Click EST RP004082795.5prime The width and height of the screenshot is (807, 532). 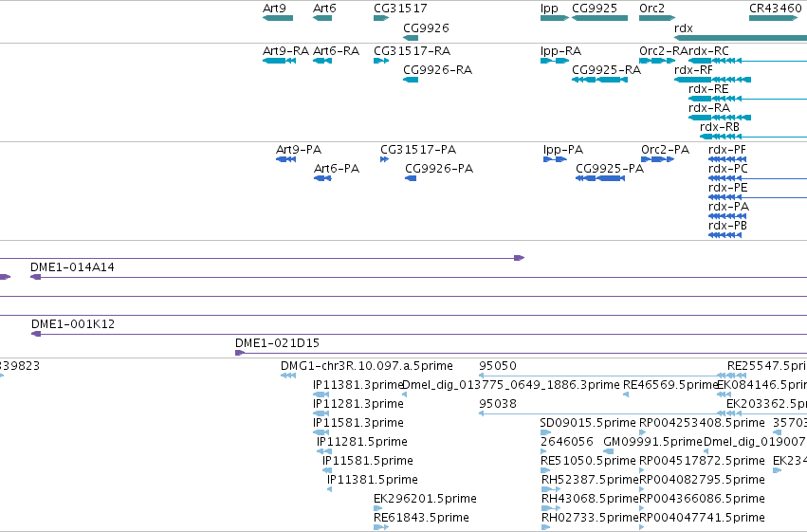coord(642,489)
